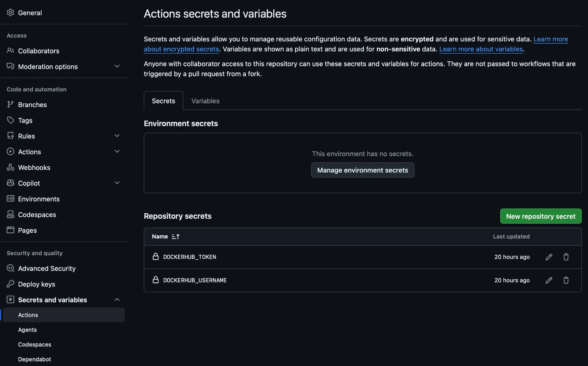Click the Copilot icon in sidebar
The height and width of the screenshot is (366, 588).
(x=11, y=183)
